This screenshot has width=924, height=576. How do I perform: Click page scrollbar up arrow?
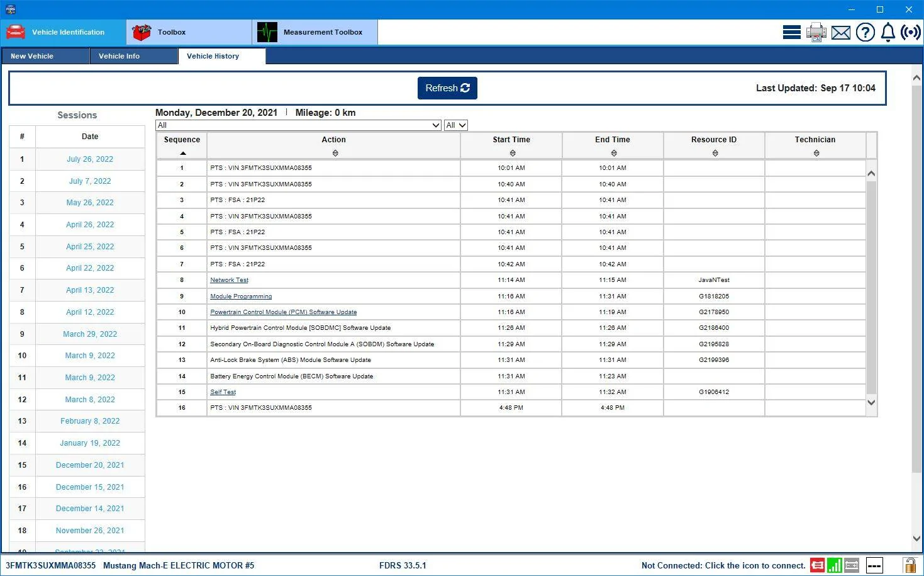[916, 77]
